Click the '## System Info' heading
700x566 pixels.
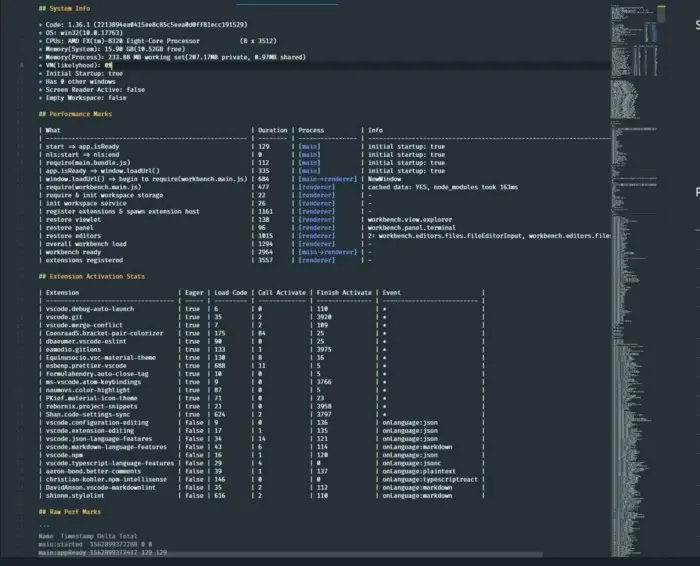[x=64, y=8]
